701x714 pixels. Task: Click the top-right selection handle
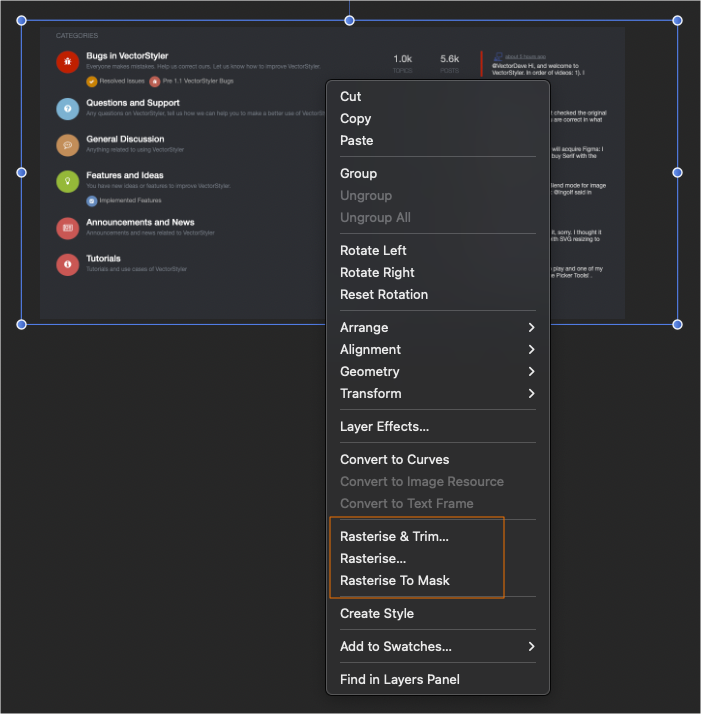pyautogui.click(x=677, y=20)
